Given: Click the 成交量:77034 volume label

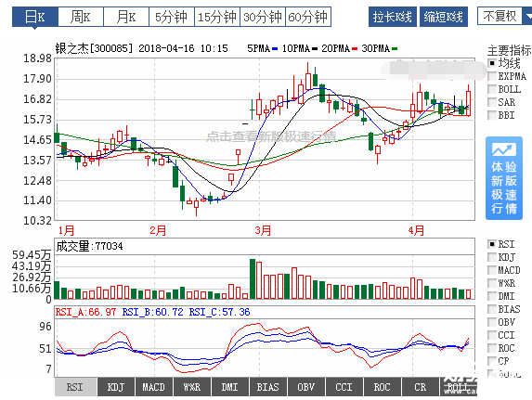Looking at the screenshot, I should point(89,246).
